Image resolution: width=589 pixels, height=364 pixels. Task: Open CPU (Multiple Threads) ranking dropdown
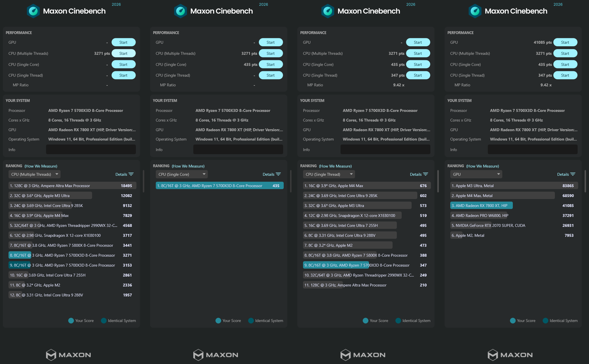[x=34, y=174]
